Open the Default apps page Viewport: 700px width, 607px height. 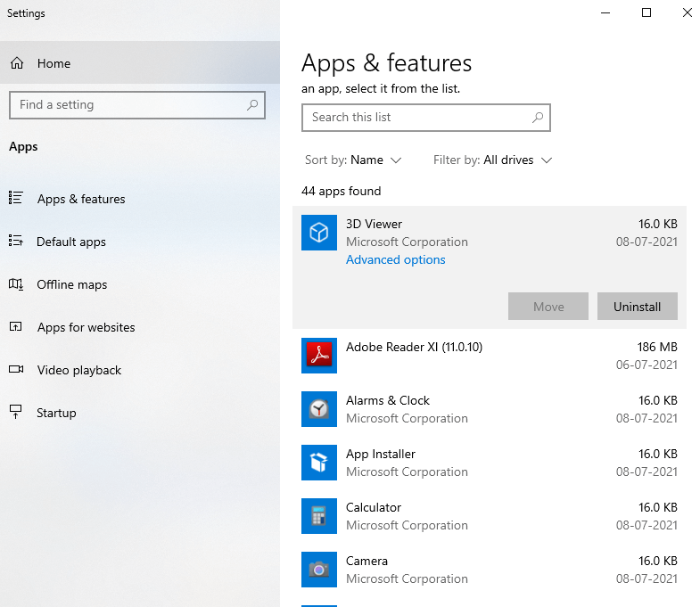click(x=140, y=242)
